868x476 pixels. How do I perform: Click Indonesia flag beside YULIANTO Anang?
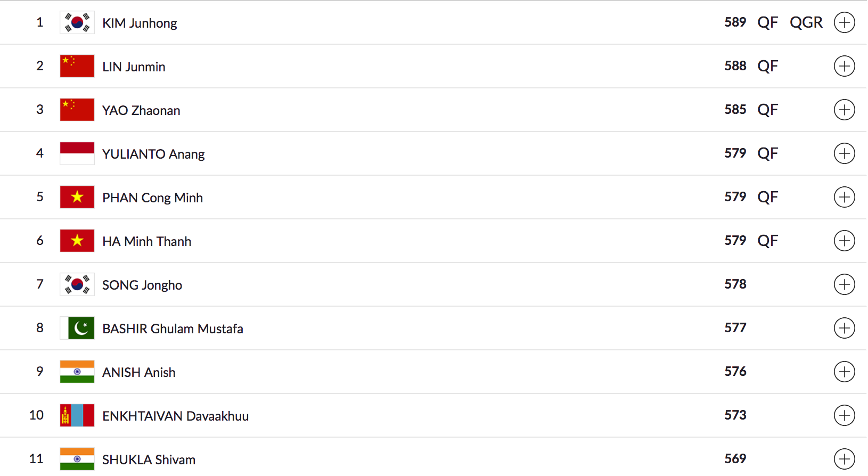coord(77,153)
